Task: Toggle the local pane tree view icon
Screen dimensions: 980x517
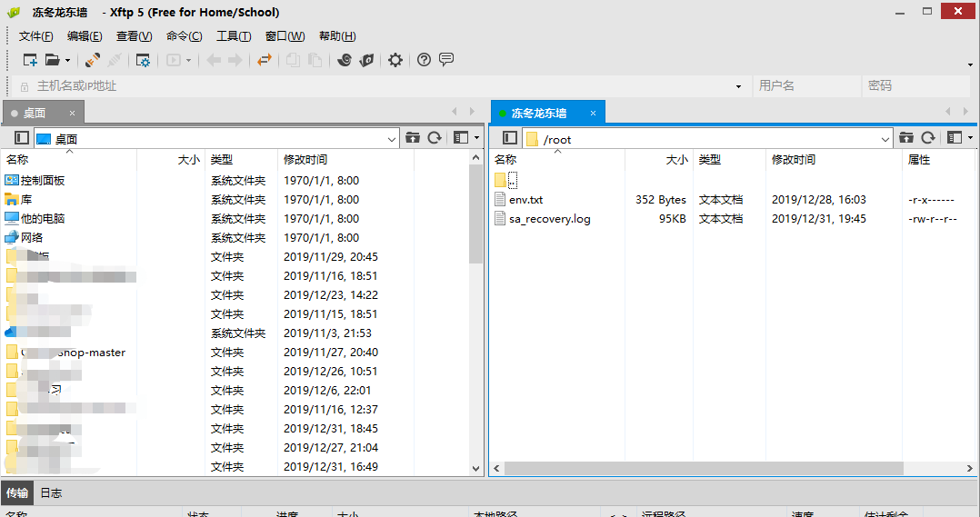Action: (22, 137)
